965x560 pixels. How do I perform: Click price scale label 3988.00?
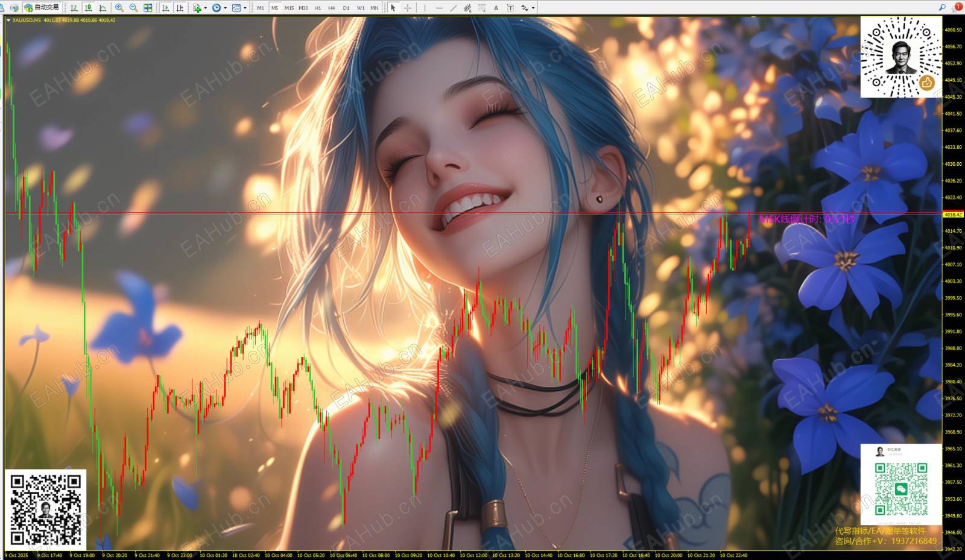pyautogui.click(x=954, y=348)
